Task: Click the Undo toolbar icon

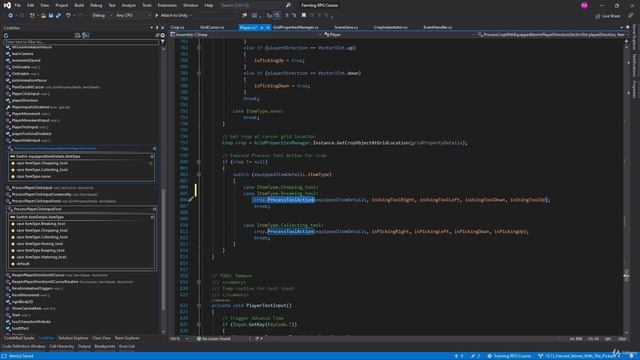Action: point(68,16)
